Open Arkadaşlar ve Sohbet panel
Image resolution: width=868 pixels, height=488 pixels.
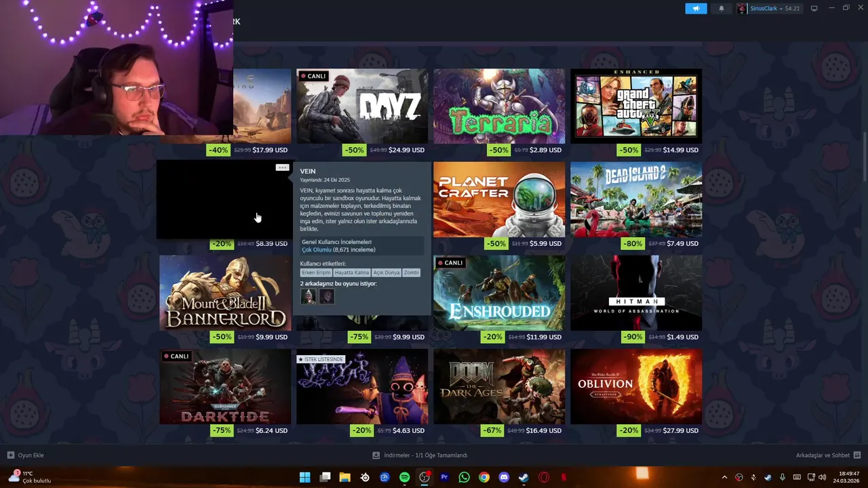[828, 455]
